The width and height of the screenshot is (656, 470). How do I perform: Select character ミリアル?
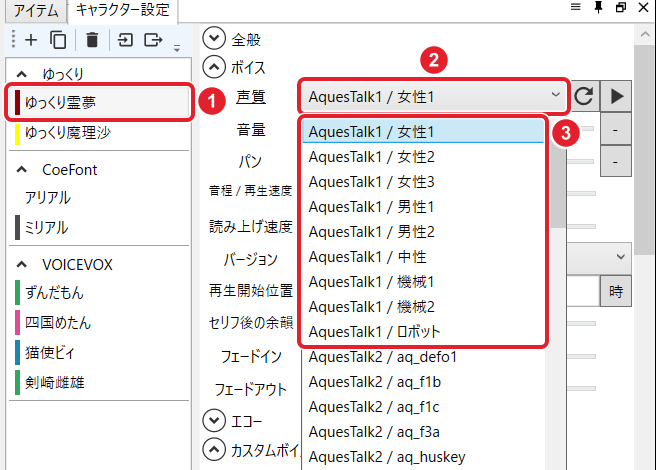100,228
